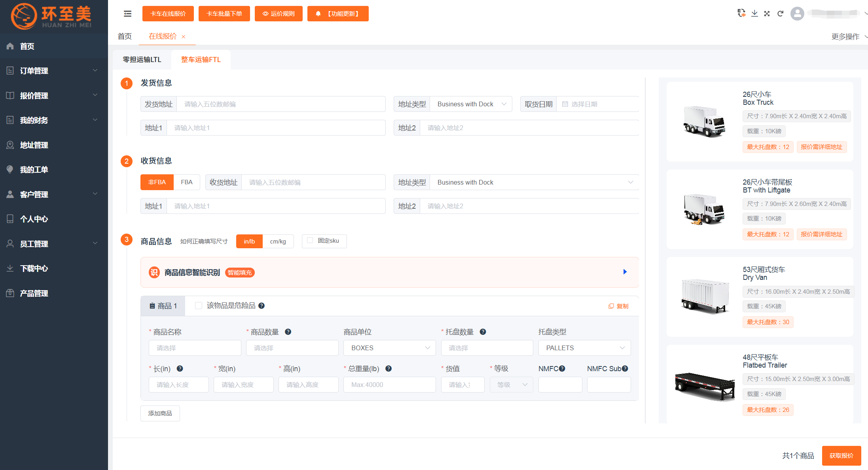Expand 商品信息智能识别 panel arrow
Image resolution: width=868 pixels, height=470 pixels.
tap(625, 272)
